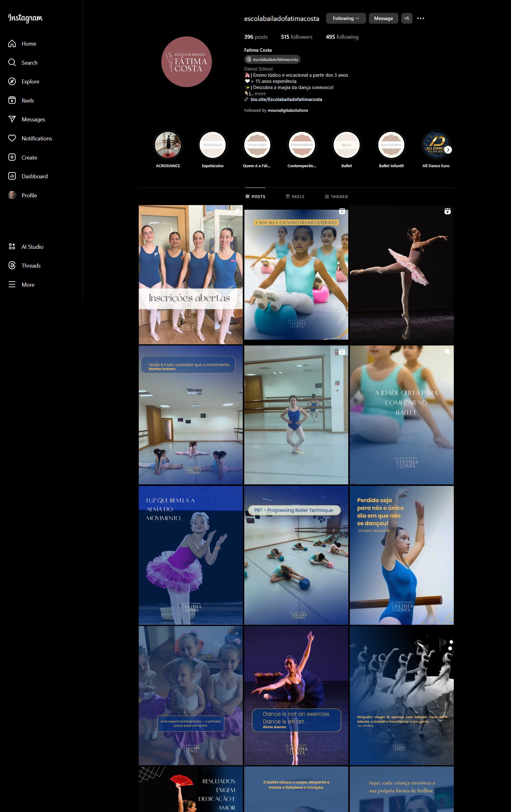Open Notifications heart icon
The image size is (511, 812).
[x=12, y=138]
